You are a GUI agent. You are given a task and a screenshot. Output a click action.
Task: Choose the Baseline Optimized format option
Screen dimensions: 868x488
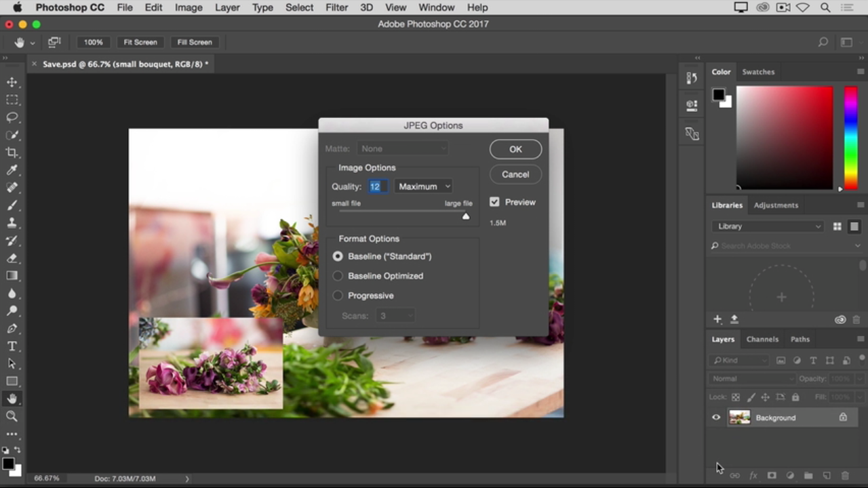coord(338,276)
